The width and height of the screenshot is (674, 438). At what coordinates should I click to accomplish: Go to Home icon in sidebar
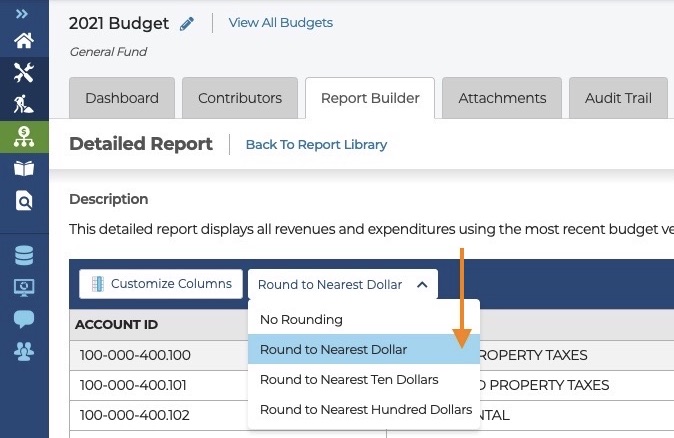click(24, 41)
